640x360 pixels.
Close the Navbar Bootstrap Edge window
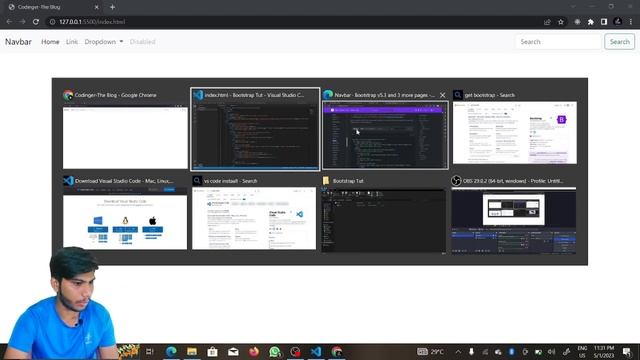[x=442, y=95]
